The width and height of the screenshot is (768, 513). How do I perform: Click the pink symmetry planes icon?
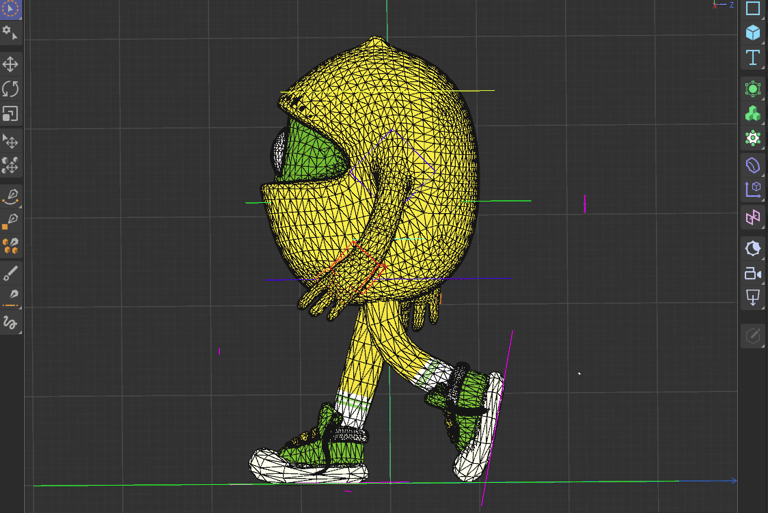click(x=753, y=217)
